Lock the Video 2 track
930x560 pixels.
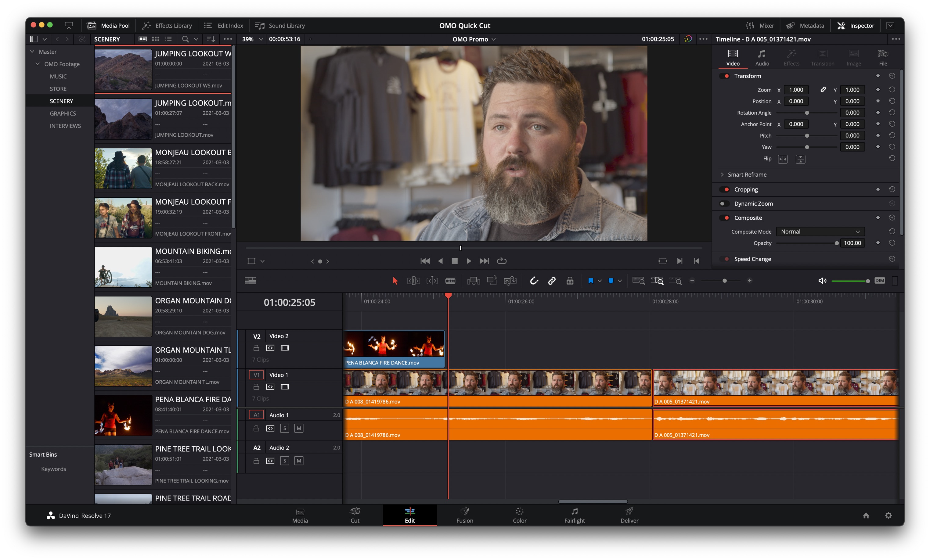256,348
